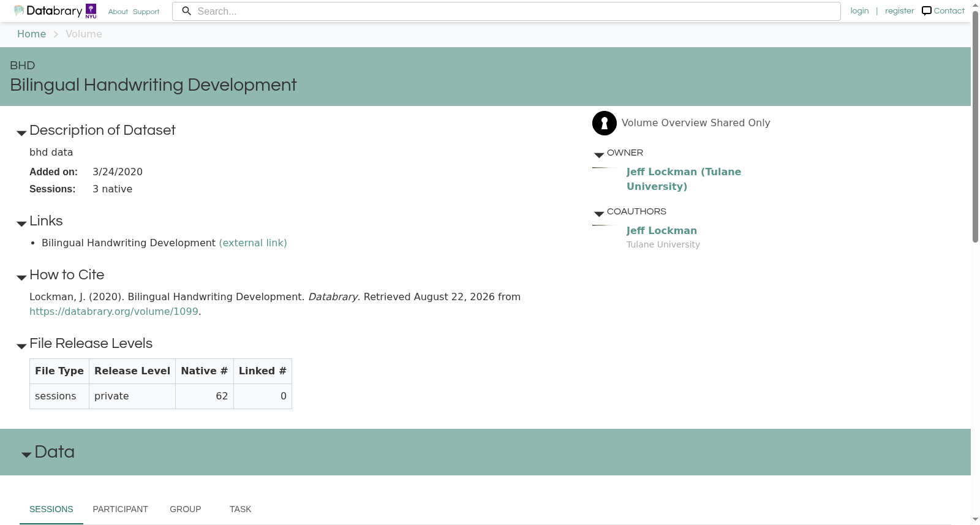The width and height of the screenshot is (980, 525).
Task: Click the added date '3/24/2020'
Action: 118,172
